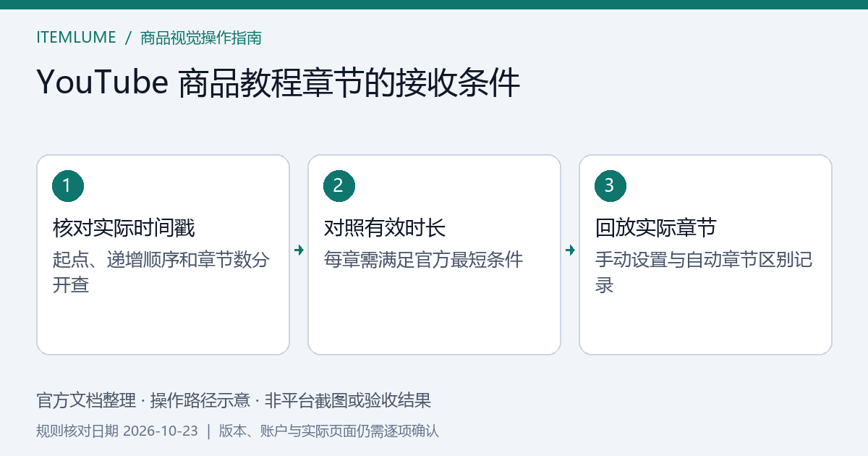This screenshot has height=456, width=868.
Task: Select the description 起点、递增顺序和章节数分开查
Action: (x=161, y=272)
